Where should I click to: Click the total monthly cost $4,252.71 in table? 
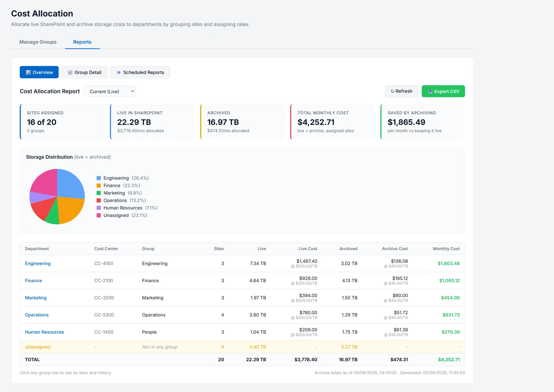[449, 359]
